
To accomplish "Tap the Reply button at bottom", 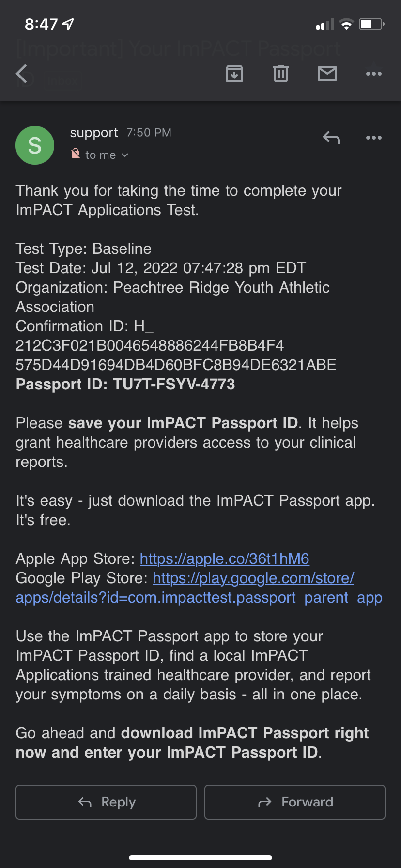I will tap(106, 802).
